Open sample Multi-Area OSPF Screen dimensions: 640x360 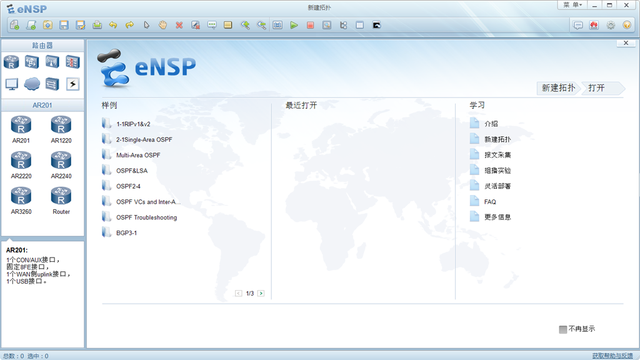point(131,155)
